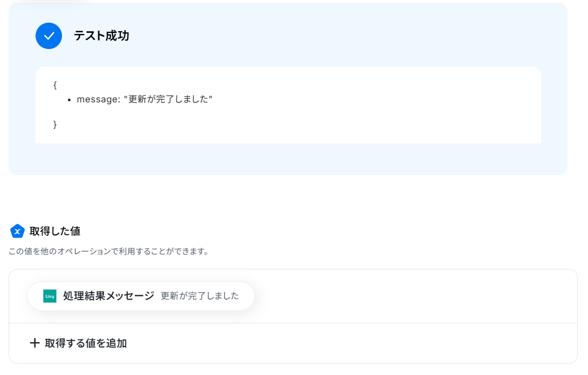This screenshot has height=375, width=588.
Task: Add a value via 取得する値を追加
Action: point(78,343)
